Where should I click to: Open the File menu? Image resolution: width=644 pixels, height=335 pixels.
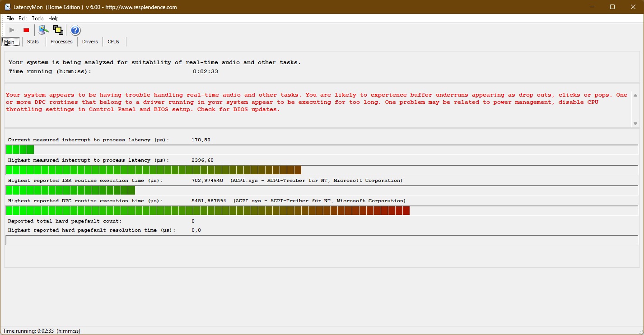coord(10,19)
